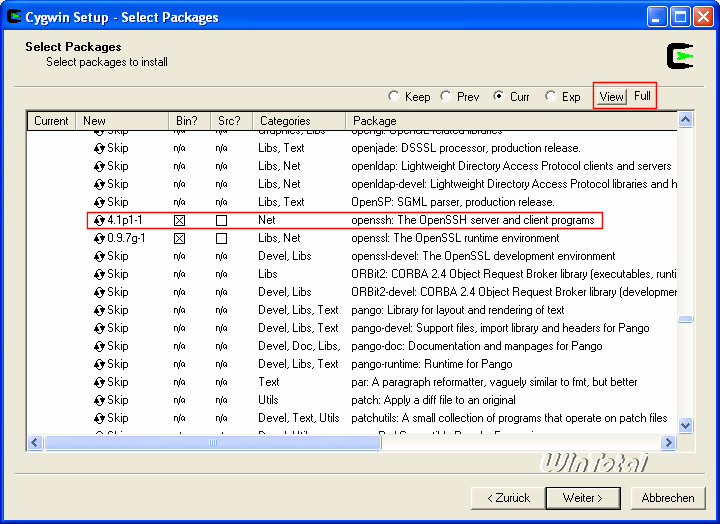Uncheck the Bin checkbox for openssh

coord(180,220)
